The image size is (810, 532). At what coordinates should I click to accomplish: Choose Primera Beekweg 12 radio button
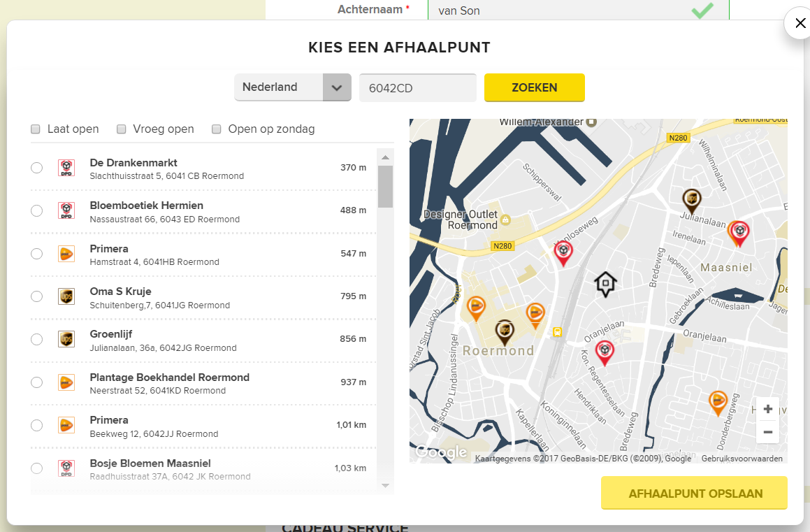point(36,425)
